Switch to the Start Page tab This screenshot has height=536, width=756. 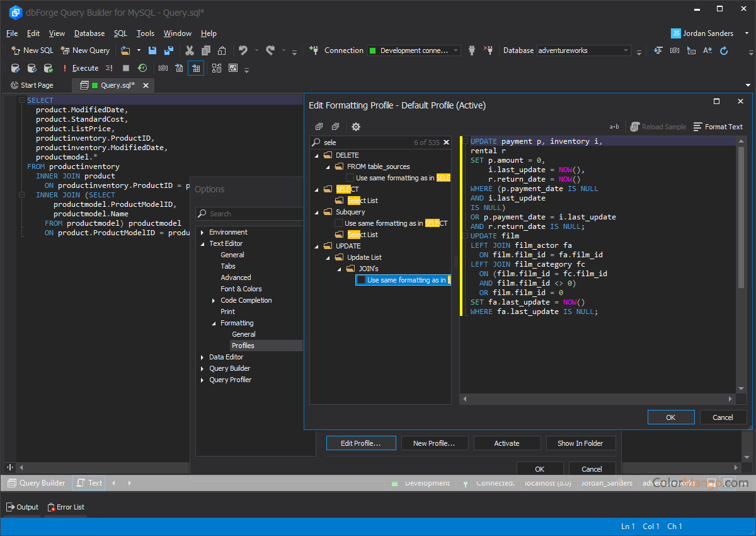click(32, 85)
